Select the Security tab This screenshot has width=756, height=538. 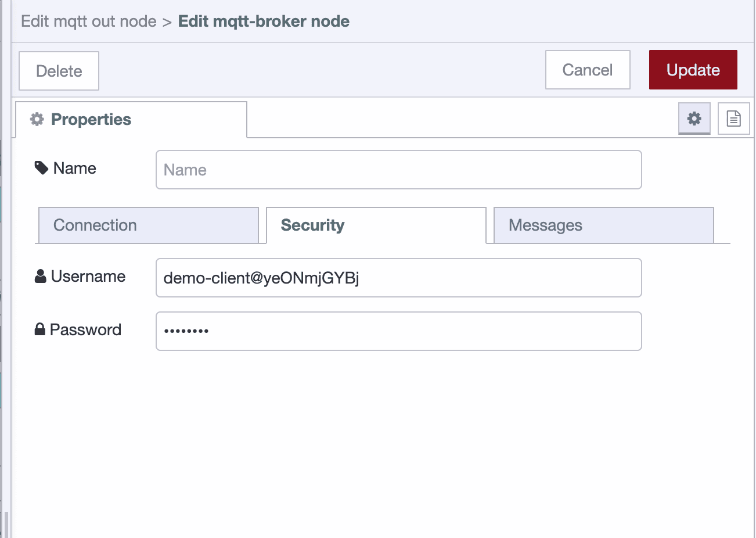tap(376, 225)
